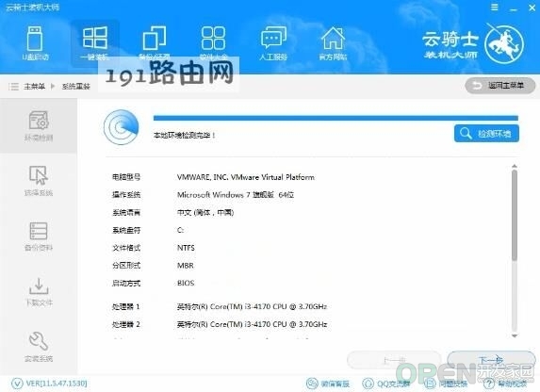The height and width of the screenshot is (392, 540).
Task: Select 安装系统 wrench step in sidebar
Action: pos(39,347)
